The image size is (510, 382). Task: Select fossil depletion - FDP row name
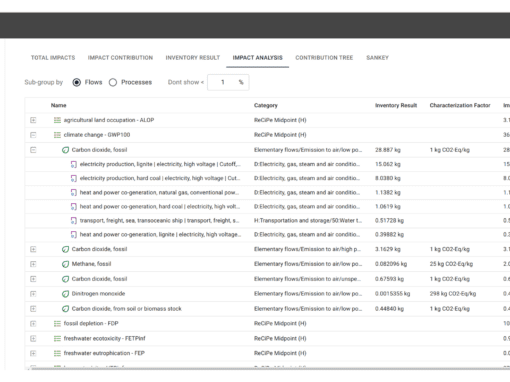[91, 323]
